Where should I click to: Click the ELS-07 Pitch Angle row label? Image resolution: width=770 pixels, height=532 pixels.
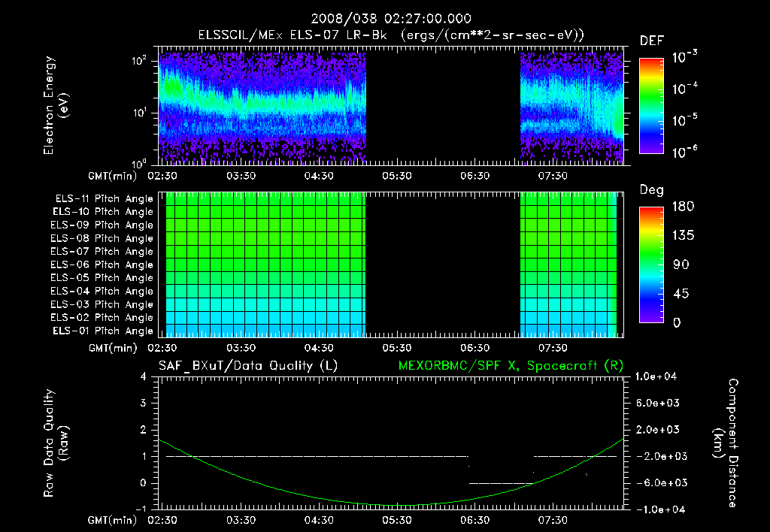(102, 251)
